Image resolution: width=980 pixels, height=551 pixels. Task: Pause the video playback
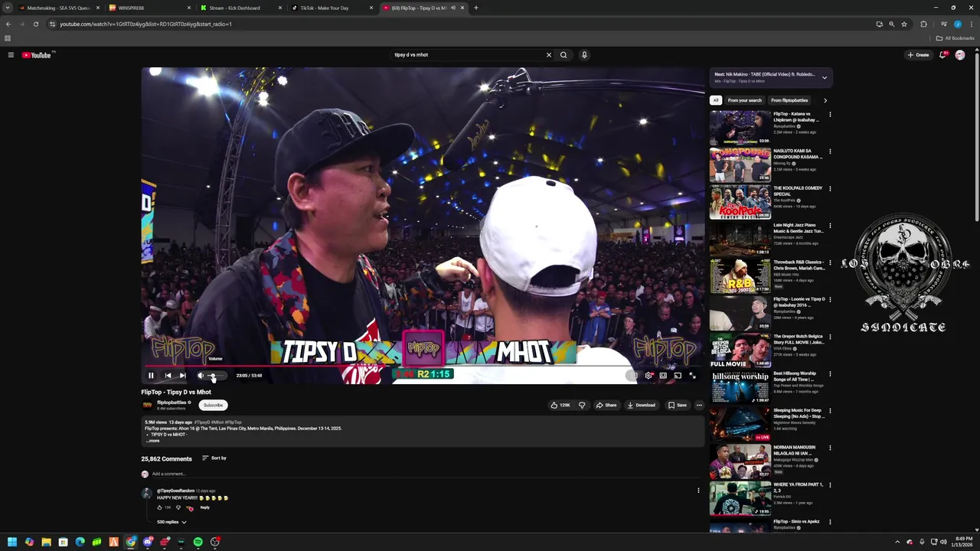click(x=151, y=376)
